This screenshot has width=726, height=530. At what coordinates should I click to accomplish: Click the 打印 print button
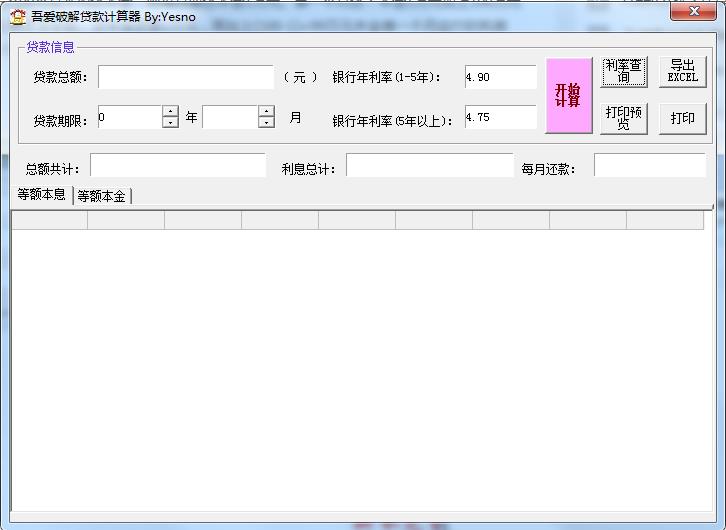point(683,118)
